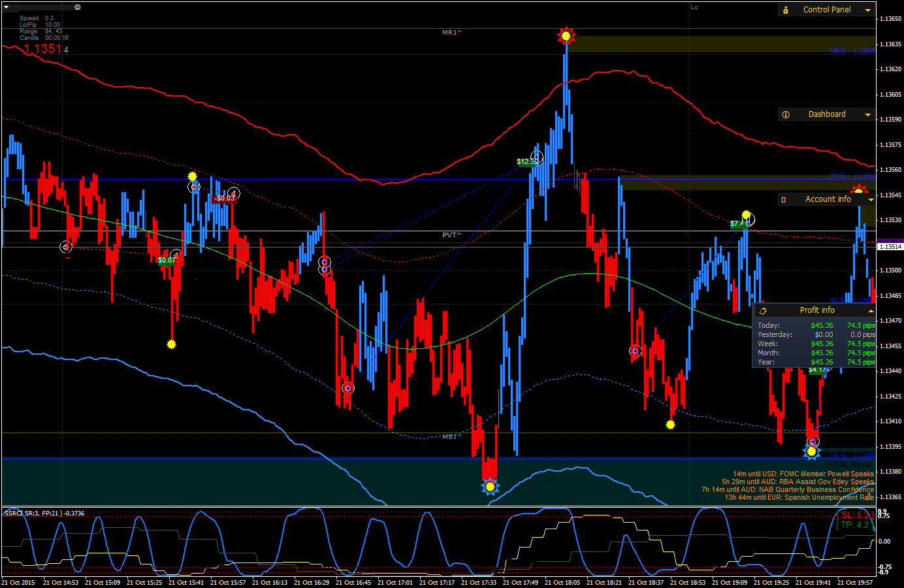Screen dimensions: 904x588
Task: Click the Spread 0.3 info line
Action: [37, 18]
